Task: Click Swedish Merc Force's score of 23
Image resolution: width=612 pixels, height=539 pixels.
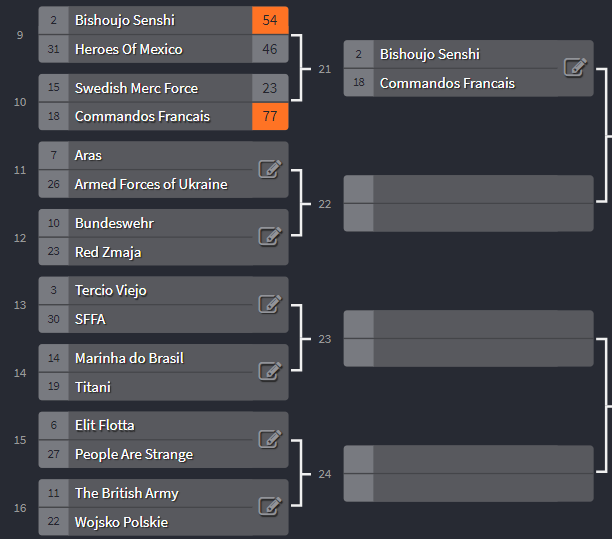Action: [270, 88]
